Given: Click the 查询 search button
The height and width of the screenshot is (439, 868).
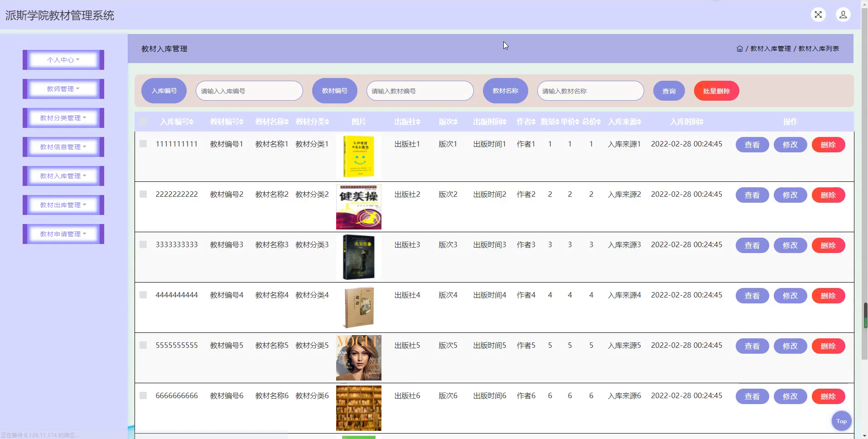Looking at the screenshot, I should point(669,91).
